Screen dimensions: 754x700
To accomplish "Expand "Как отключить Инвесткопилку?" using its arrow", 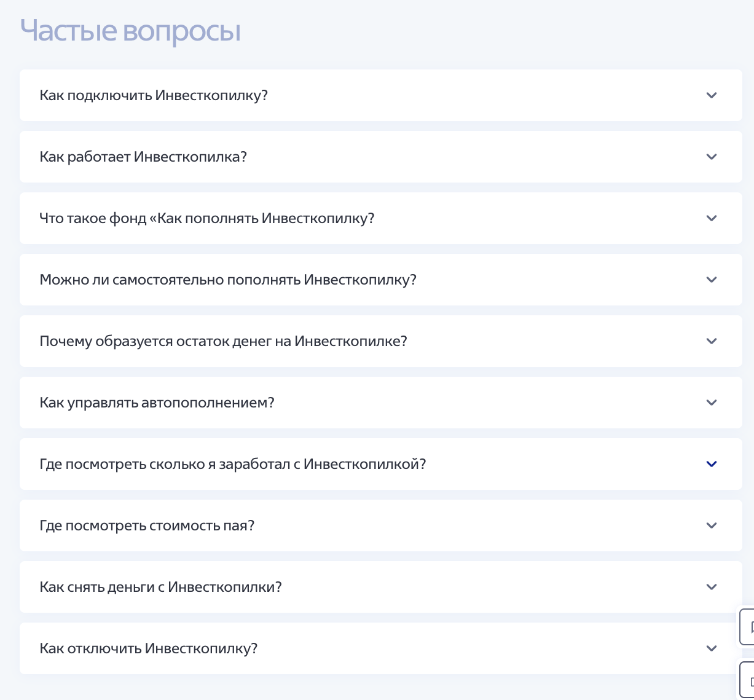I will click(712, 648).
